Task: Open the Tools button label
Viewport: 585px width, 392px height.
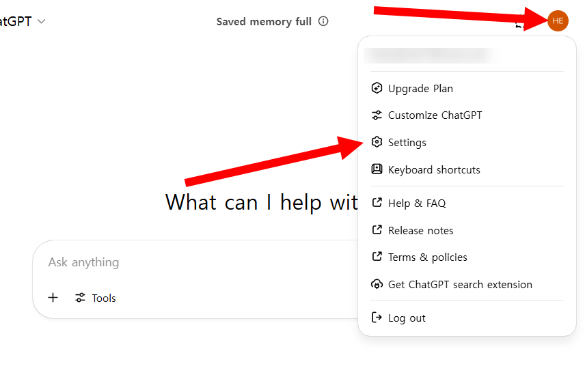Action: (x=104, y=298)
